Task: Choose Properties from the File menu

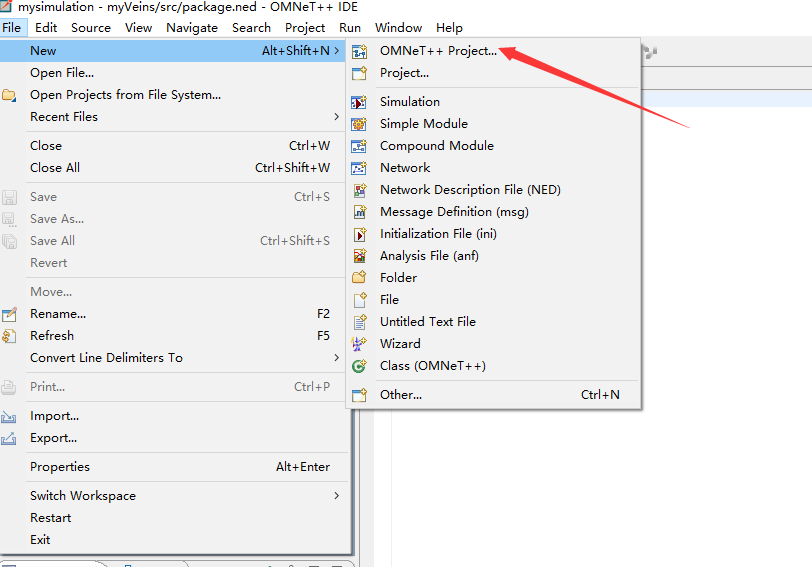Action: point(173,467)
